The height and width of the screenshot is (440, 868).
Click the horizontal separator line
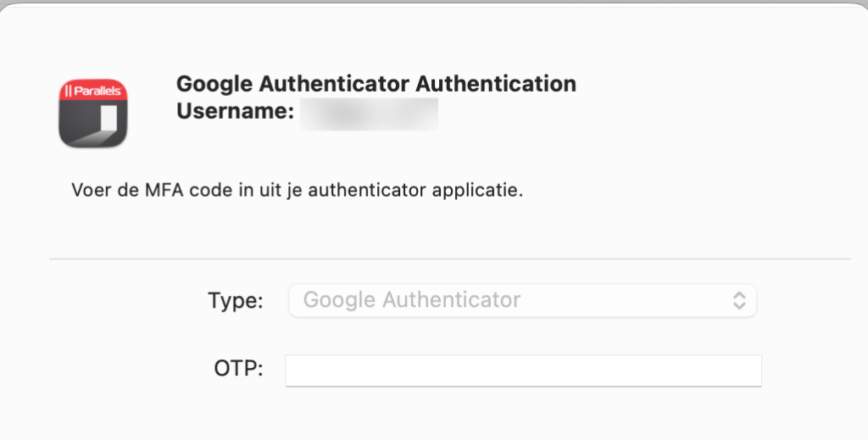pyautogui.click(x=449, y=258)
